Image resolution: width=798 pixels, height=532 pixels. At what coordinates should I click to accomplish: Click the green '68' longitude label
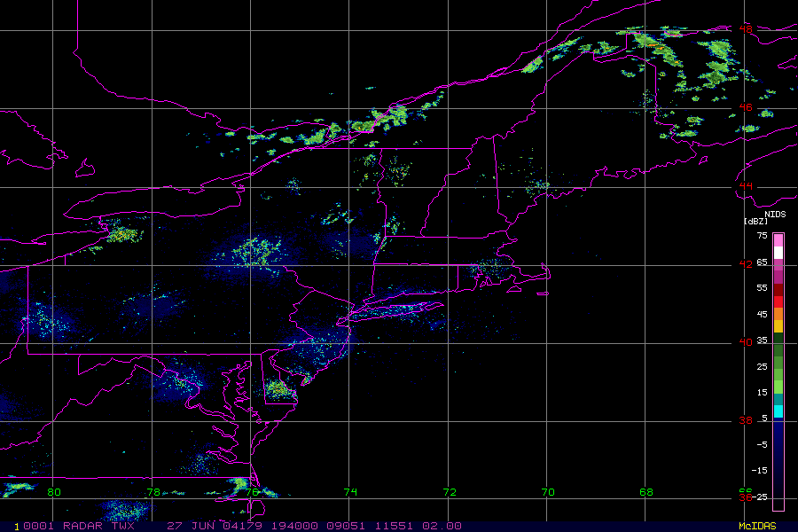tap(646, 492)
